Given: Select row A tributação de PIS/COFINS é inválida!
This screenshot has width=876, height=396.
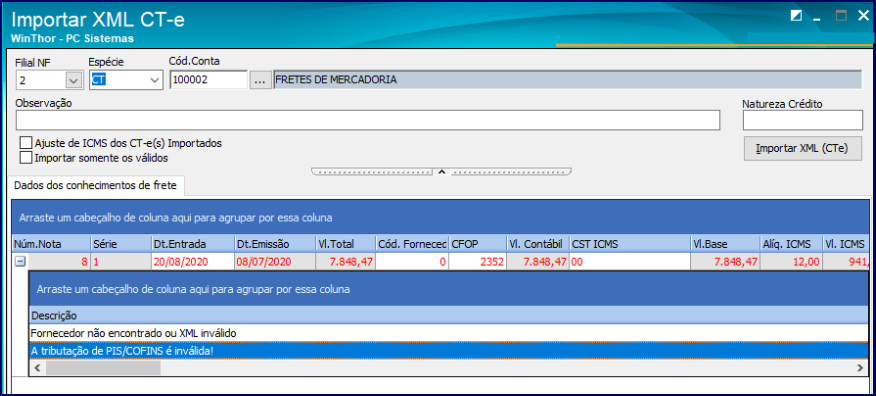Looking at the screenshot, I should tap(449, 351).
